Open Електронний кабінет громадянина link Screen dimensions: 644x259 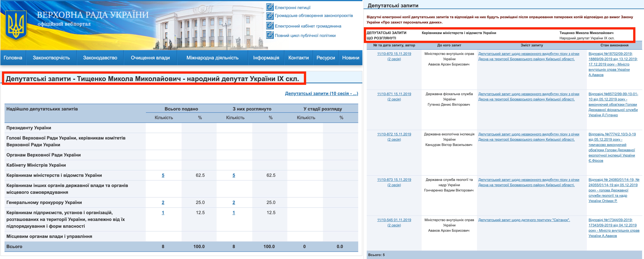pos(308,26)
